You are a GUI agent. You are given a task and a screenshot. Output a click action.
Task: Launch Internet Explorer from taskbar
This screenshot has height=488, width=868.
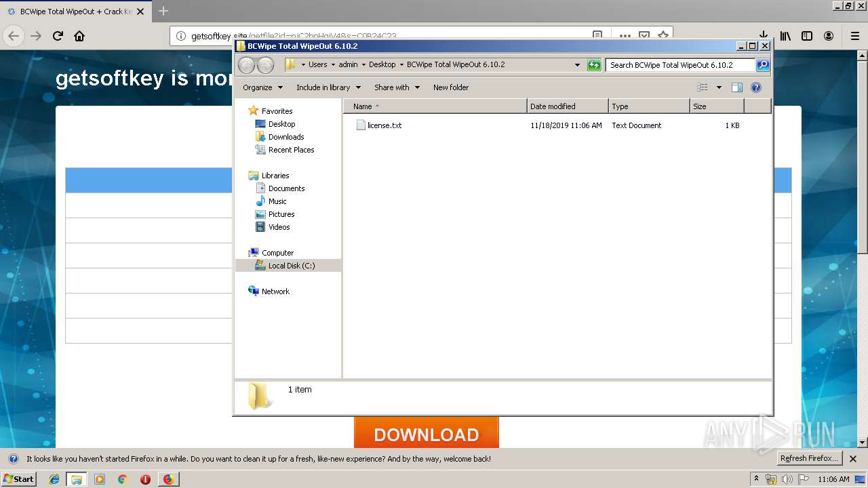(x=54, y=479)
